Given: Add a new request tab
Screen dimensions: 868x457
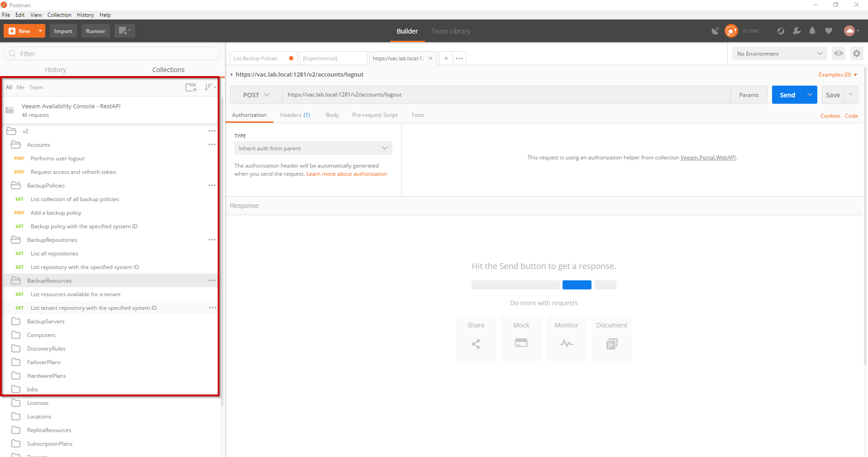Looking at the screenshot, I should [446, 58].
